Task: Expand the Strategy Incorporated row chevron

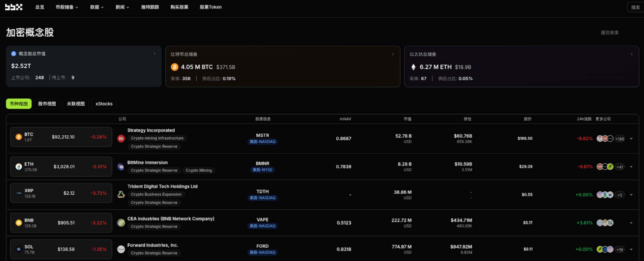Action: pos(631,139)
